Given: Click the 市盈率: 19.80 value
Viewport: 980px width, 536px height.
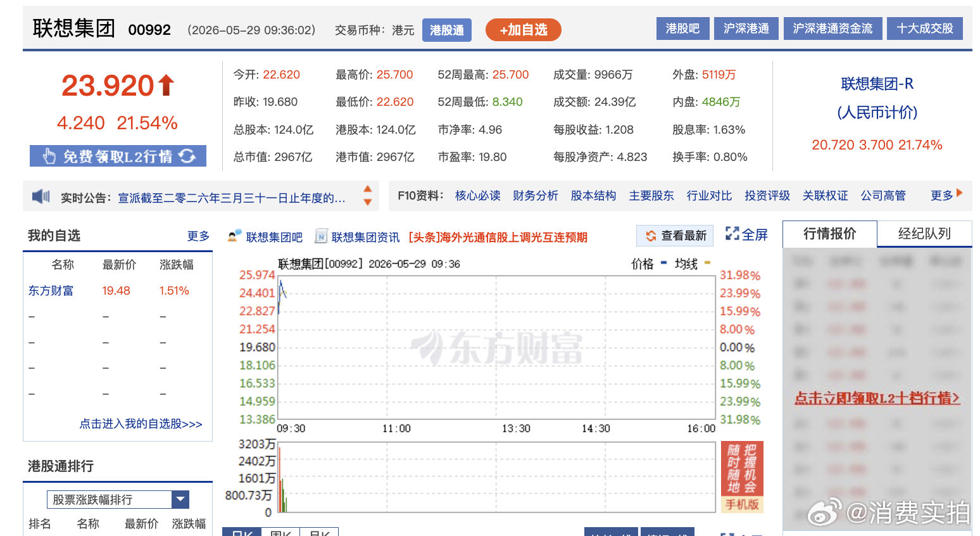Looking at the screenshot, I should [472, 157].
